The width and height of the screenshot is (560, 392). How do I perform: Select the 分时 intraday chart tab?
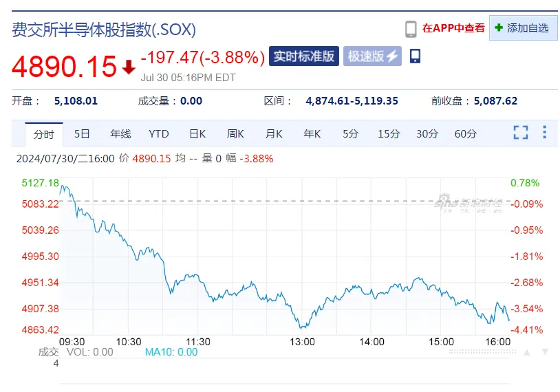[44, 134]
